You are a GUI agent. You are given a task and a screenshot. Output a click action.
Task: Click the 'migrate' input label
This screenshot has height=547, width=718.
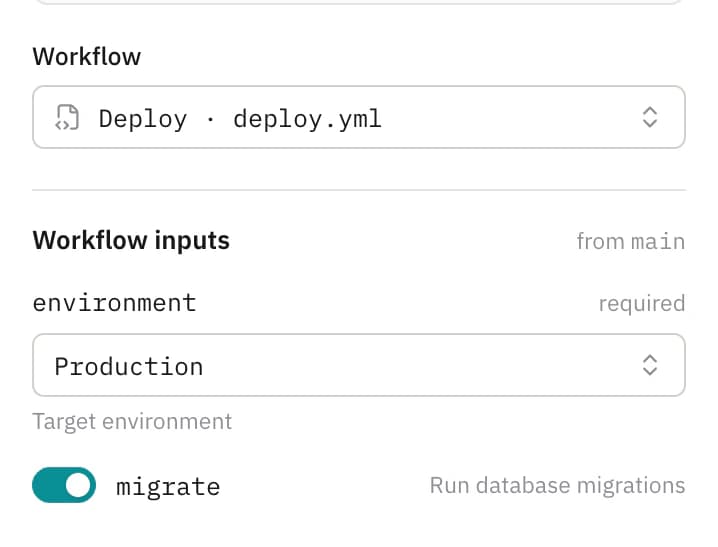pos(168,487)
